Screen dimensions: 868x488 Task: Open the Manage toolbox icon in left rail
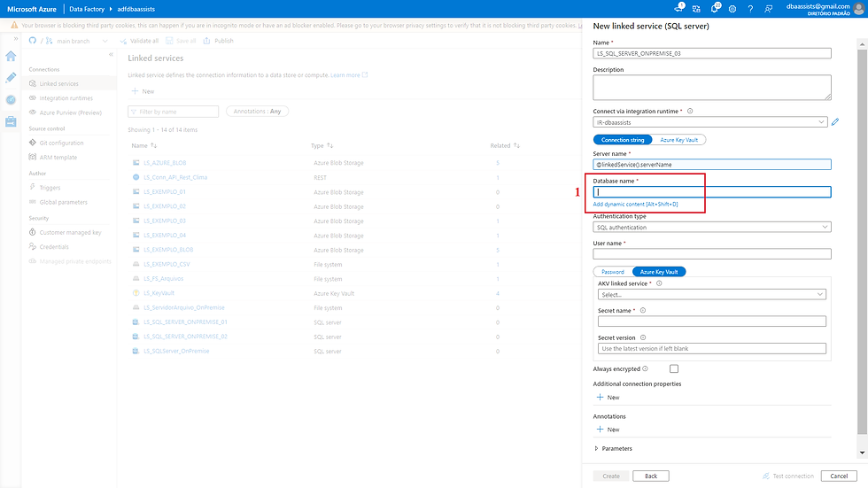pyautogui.click(x=11, y=121)
